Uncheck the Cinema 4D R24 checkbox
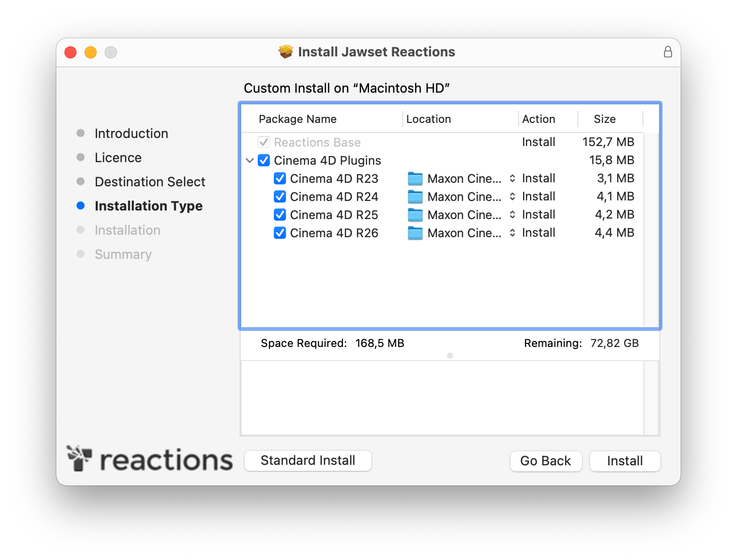The height and width of the screenshot is (560, 737). tap(280, 196)
